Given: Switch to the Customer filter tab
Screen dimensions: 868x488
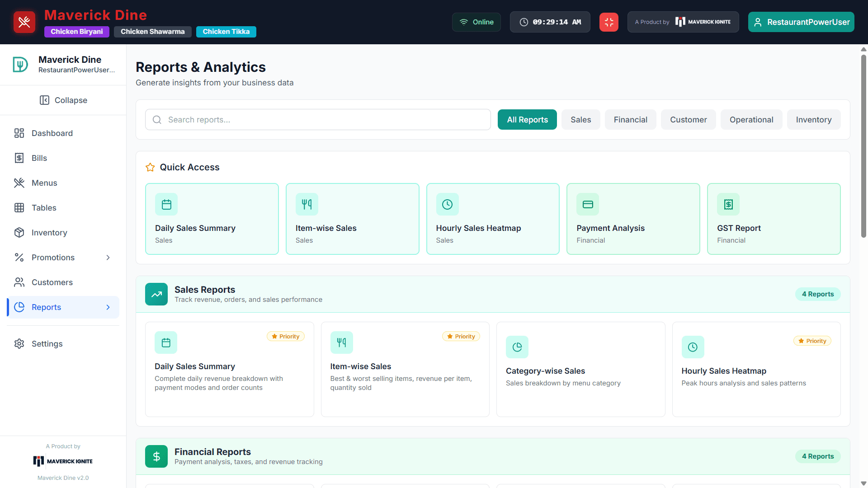Looking at the screenshot, I should pos(688,119).
